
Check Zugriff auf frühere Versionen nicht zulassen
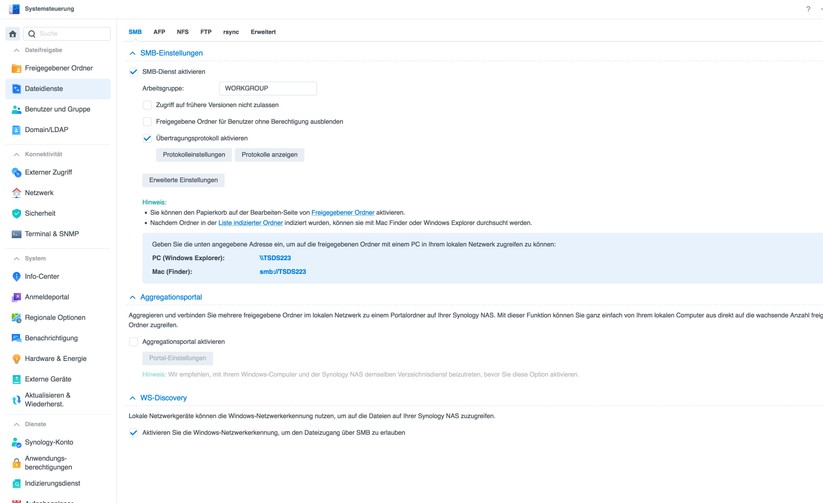point(147,105)
